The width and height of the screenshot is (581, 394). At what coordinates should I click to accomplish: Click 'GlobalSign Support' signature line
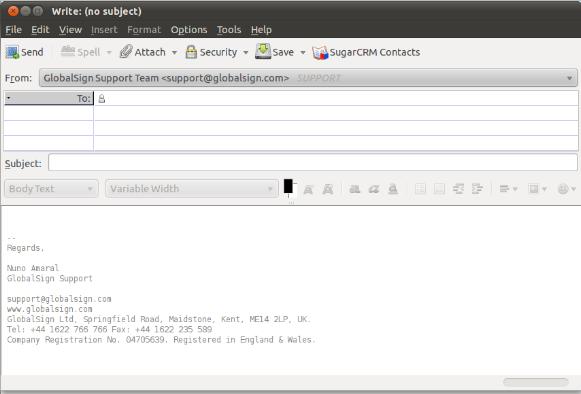click(x=50, y=278)
